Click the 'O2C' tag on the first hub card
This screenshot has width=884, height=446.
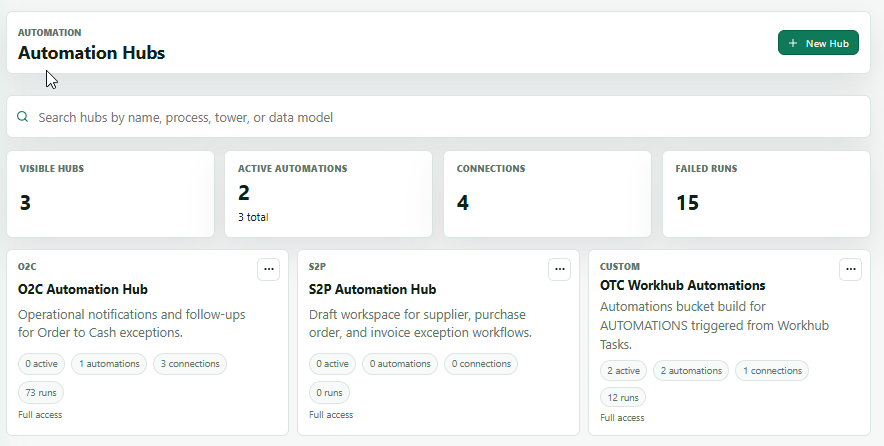pos(27,266)
